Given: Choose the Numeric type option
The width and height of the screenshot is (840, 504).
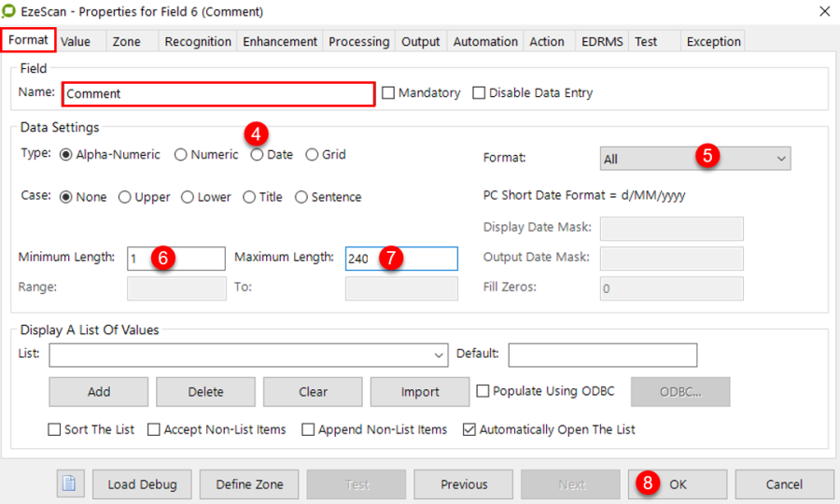Looking at the screenshot, I should (181, 155).
